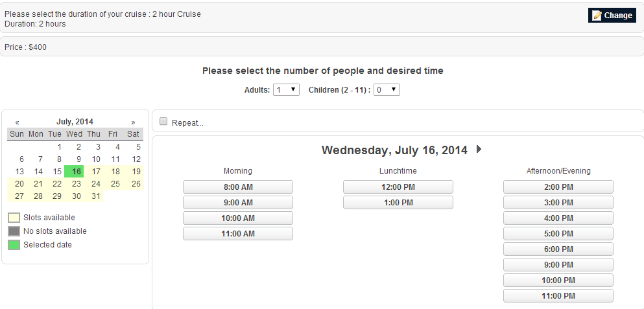Select July 17 on the calendar

point(95,172)
